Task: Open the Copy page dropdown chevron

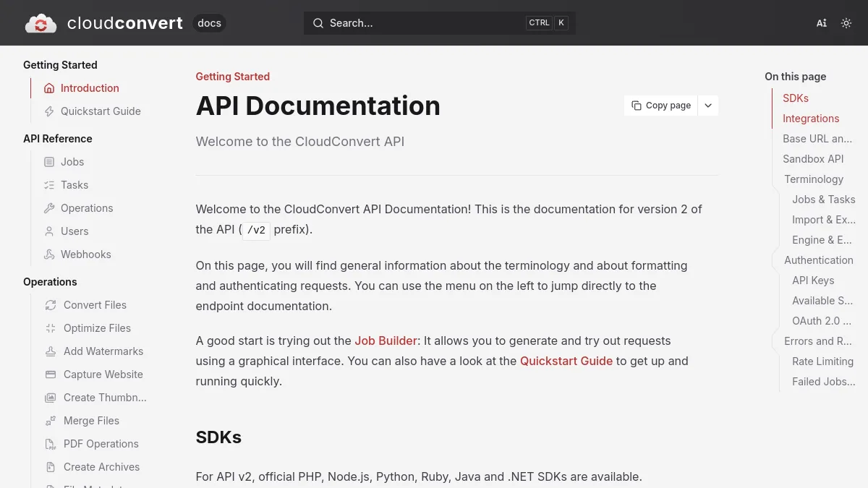Action: point(708,106)
